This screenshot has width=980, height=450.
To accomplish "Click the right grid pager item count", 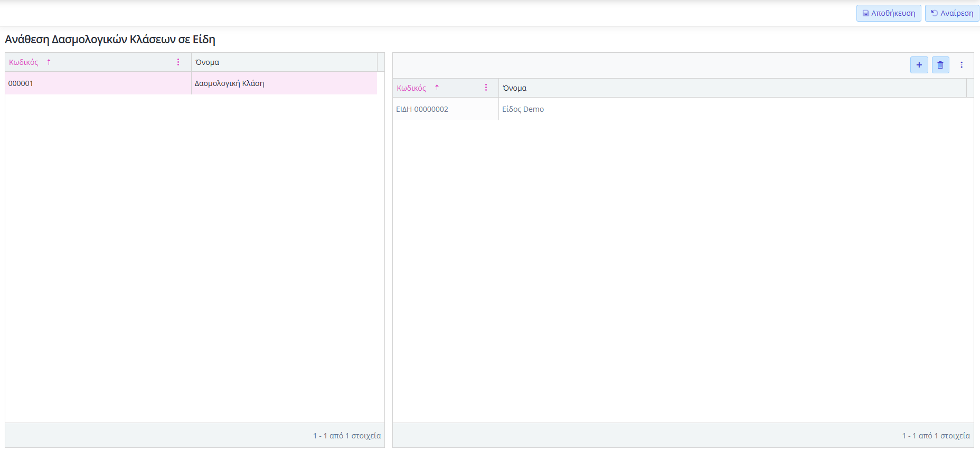I will (x=936, y=436).
